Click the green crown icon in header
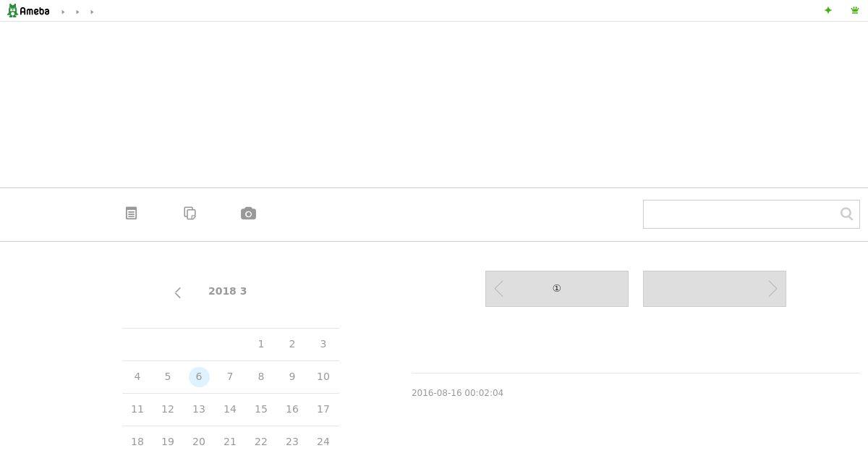The width and height of the screenshot is (868, 456). pyautogui.click(x=855, y=10)
